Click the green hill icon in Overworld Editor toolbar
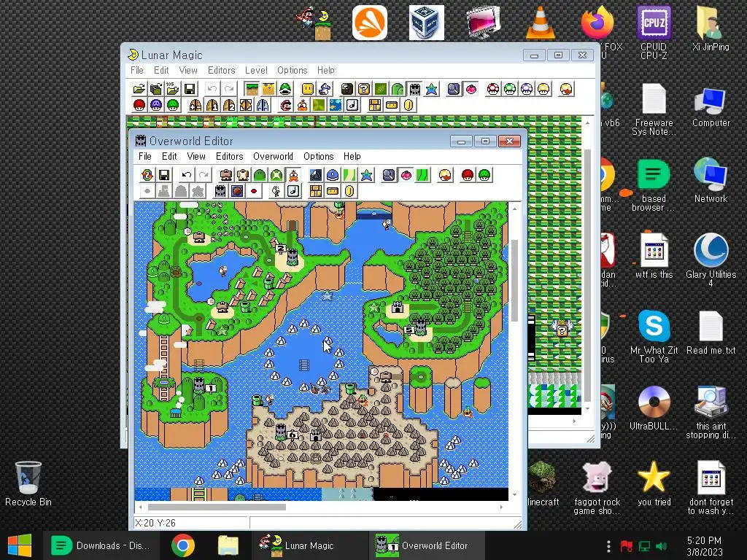This screenshot has height=560, width=747. 260,175
